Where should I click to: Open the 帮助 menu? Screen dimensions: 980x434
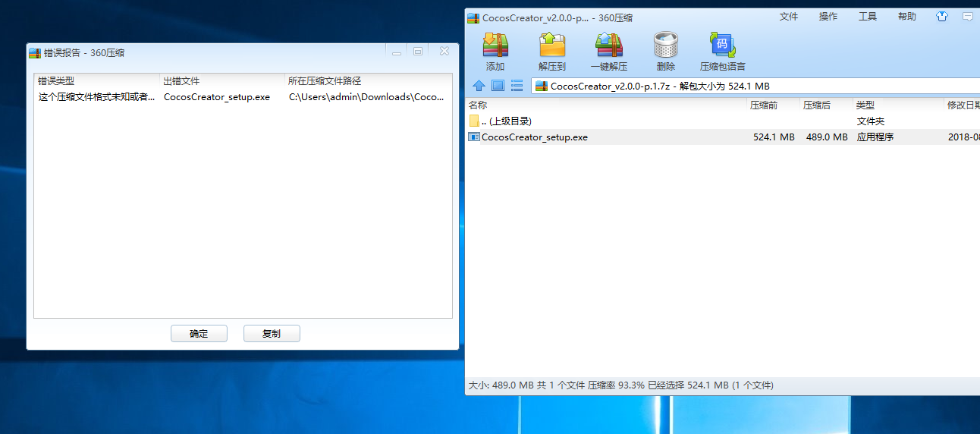pyautogui.click(x=907, y=17)
